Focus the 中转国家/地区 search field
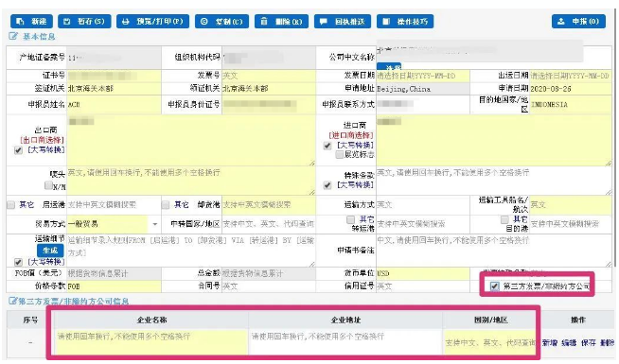The image size is (619, 364). (269, 224)
